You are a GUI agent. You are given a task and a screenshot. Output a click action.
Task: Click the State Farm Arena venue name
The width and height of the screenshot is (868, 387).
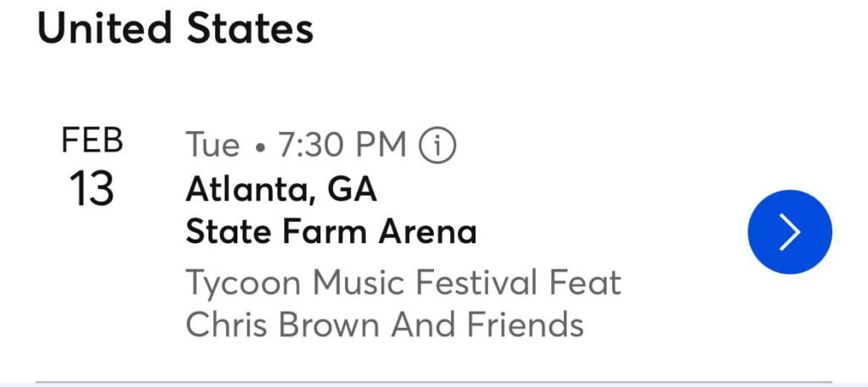coord(331,232)
